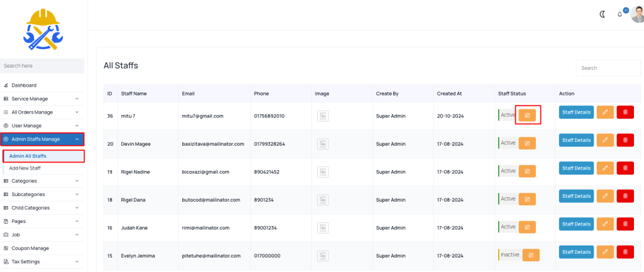The height and width of the screenshot is (272, 644).
Task: Focus the sidebar Search here field
Action: click(42, 65)
